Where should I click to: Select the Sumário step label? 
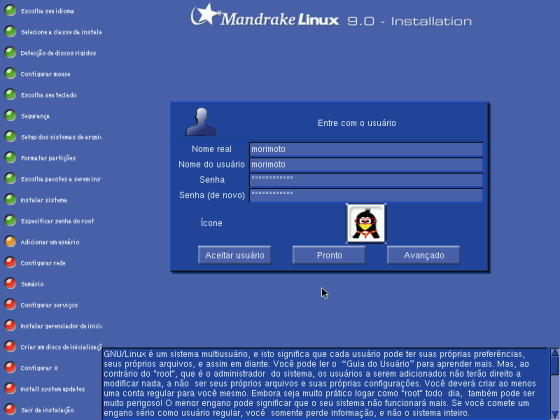click(32, 284)
